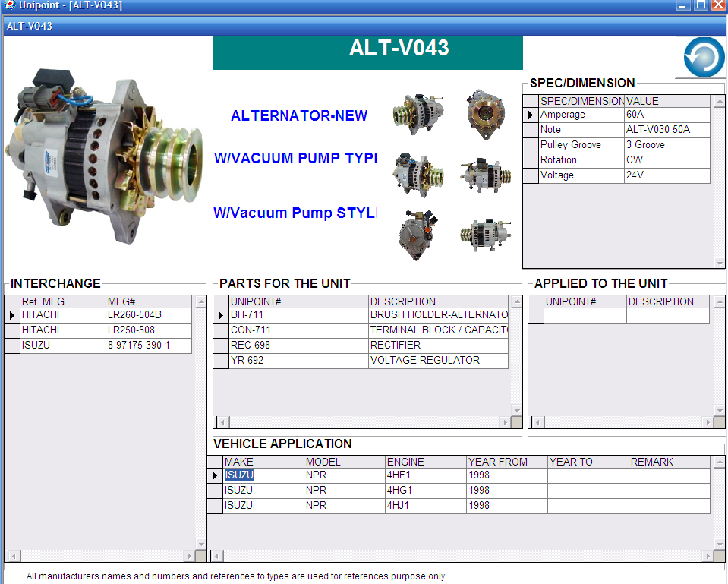Click the blue circular refresh arrow icon
Screen dimensions: 728x584
pyautogui.click(x=700, y=58)
